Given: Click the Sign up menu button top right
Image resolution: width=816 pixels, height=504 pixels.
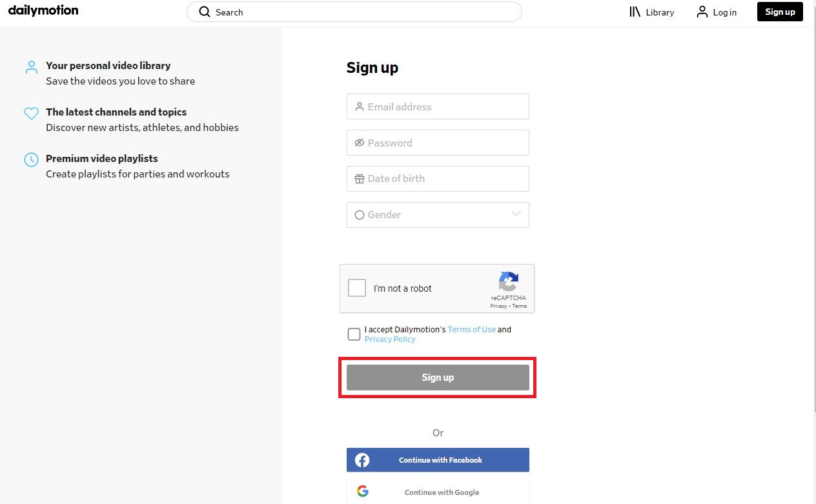Looking at the screenshot, I should (x=779, y=12).
